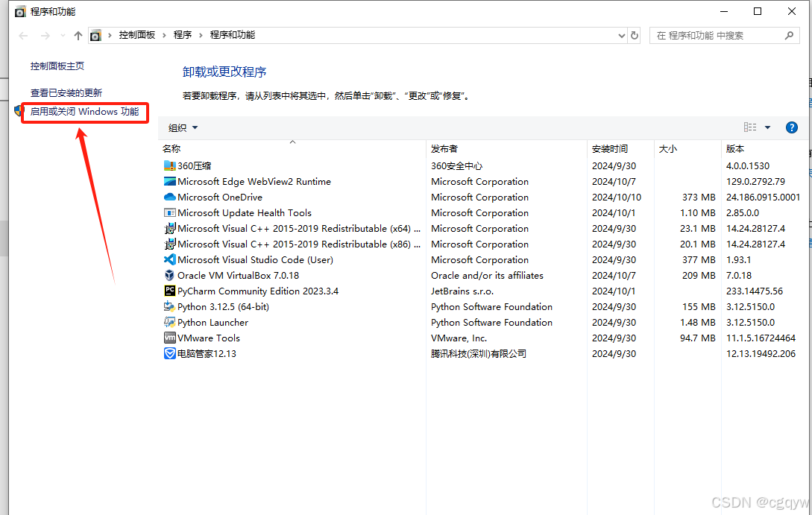Click the 程序和功能 title bar icon

point(20,11)
